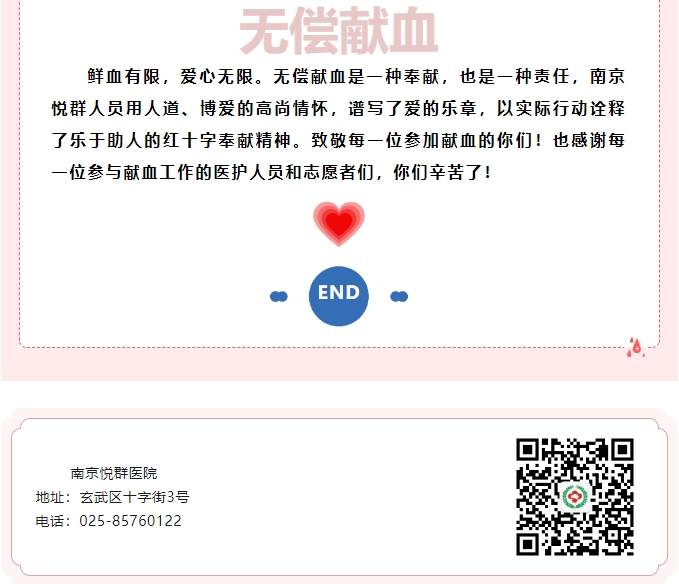This screenshot has width=679, height=584.
Task: Click the top-right QR finder square
Action: pos(623,449)
